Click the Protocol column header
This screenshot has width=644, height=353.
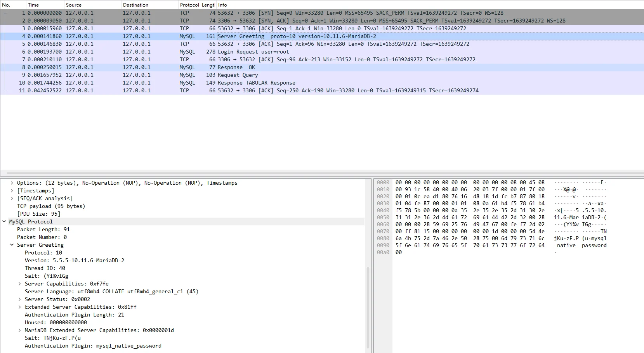tap(189, 5)
